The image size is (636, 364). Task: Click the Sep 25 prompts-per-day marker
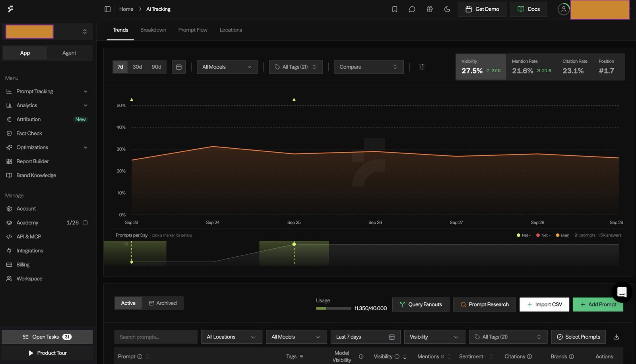click(x=294, y=244)
